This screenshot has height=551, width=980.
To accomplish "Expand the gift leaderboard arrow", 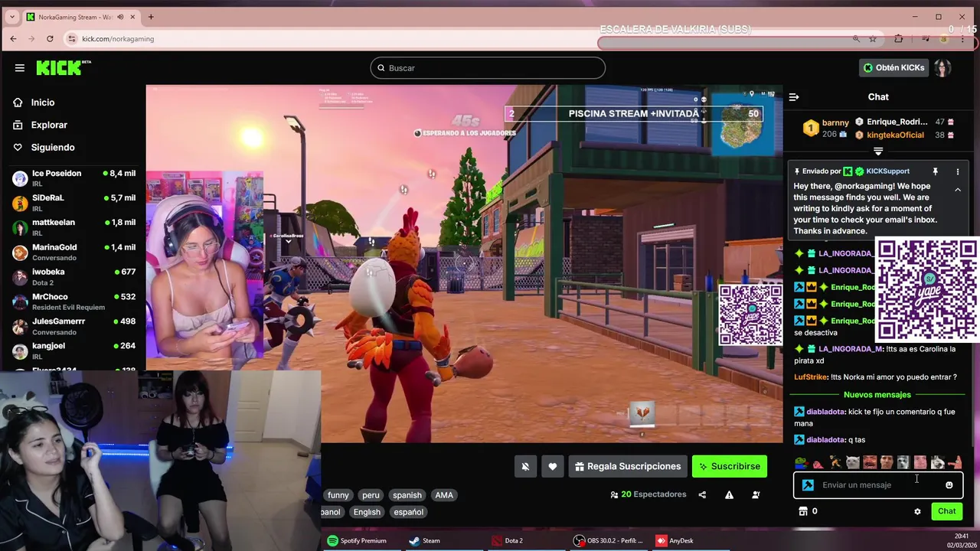I will tap(878, 151).
